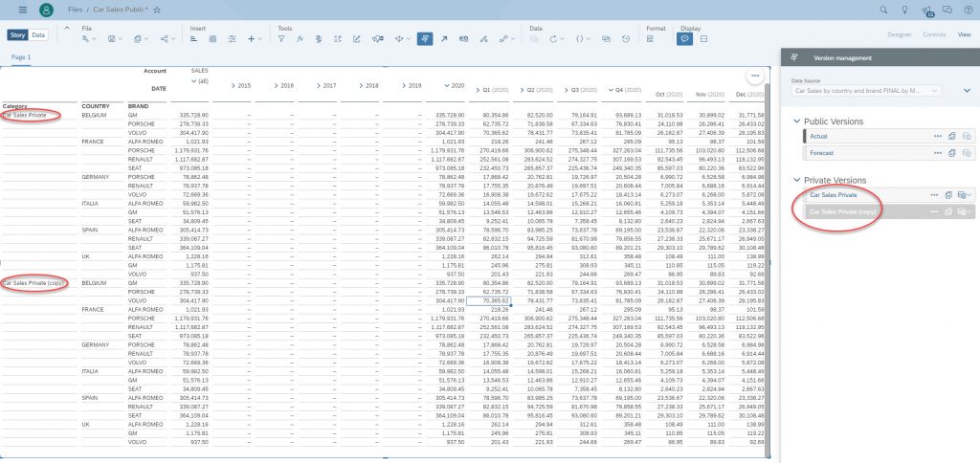The width and height of the screenshot is (980, 463).
Task: Switch to Data mode toggle
Action: coord(38,35)
